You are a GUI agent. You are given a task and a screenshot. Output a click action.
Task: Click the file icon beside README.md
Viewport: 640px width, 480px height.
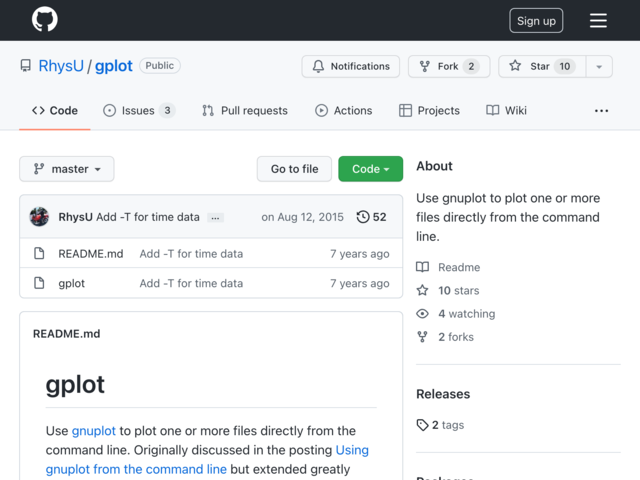coord(39,253)
